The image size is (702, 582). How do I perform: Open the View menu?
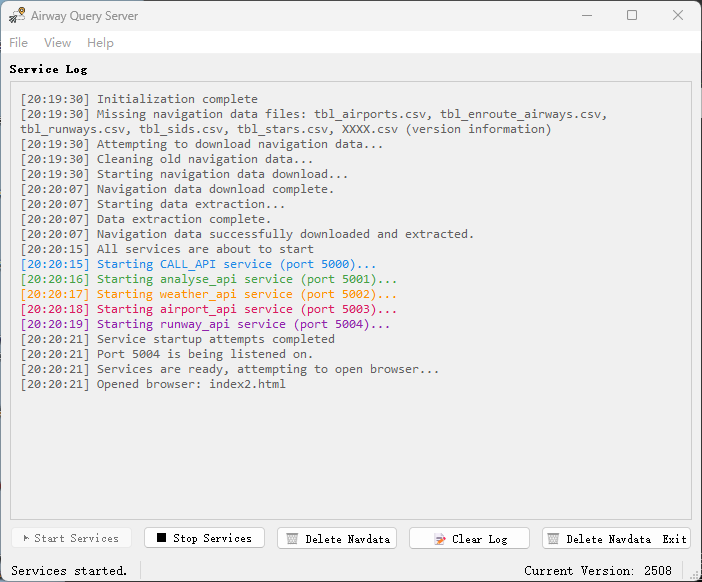(58, 43)
